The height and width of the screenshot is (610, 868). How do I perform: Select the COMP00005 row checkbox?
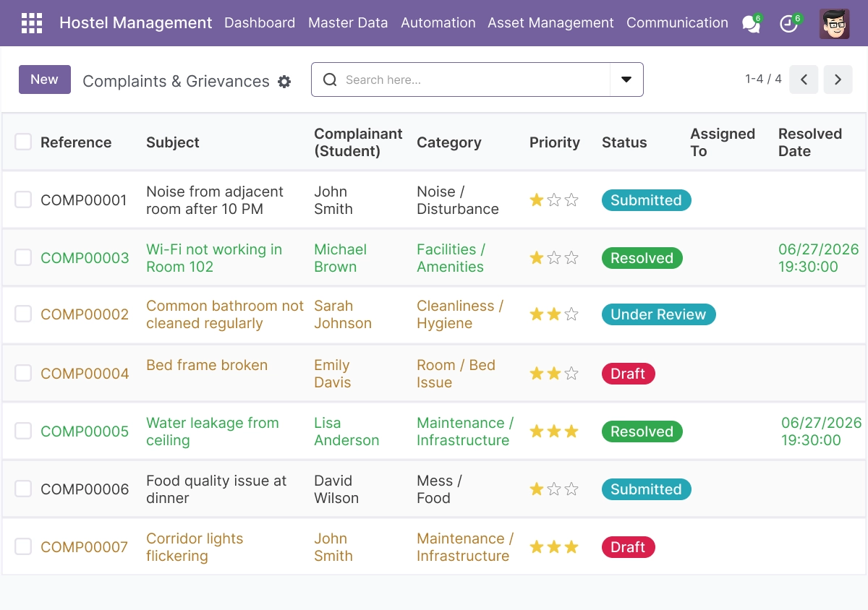click(x=23, y=431)
